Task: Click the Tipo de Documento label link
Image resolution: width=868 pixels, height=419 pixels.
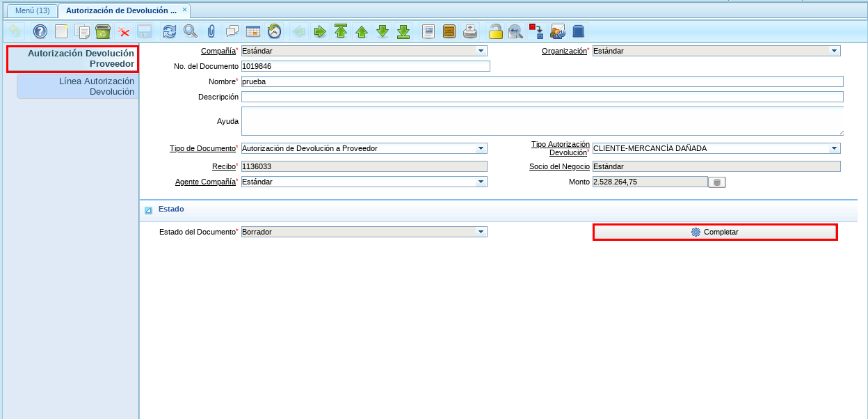Action: coord(202,148)
